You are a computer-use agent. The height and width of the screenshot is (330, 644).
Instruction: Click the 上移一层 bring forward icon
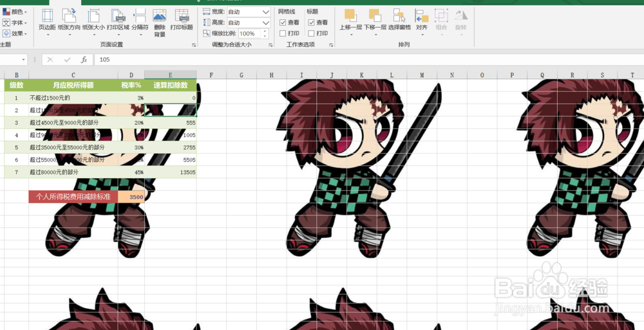click(x=351, y=15)
